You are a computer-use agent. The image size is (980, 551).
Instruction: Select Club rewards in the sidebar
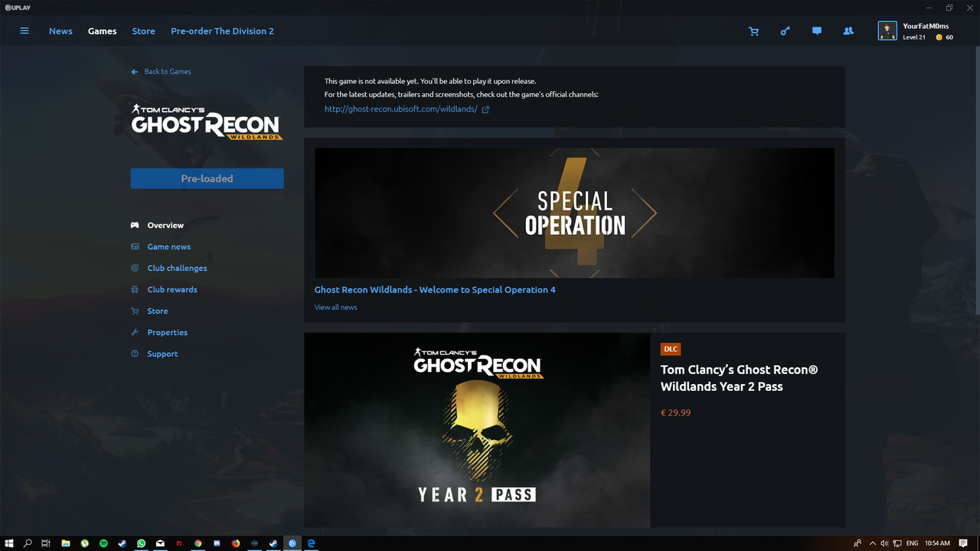(x=172, y=289)
